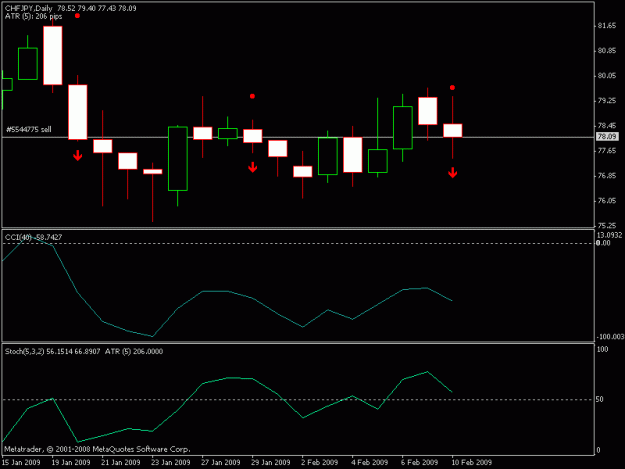Click the 13.0932 CCI scale value
The width and height of the screenshot is (625, 469).
pos(609,235)
